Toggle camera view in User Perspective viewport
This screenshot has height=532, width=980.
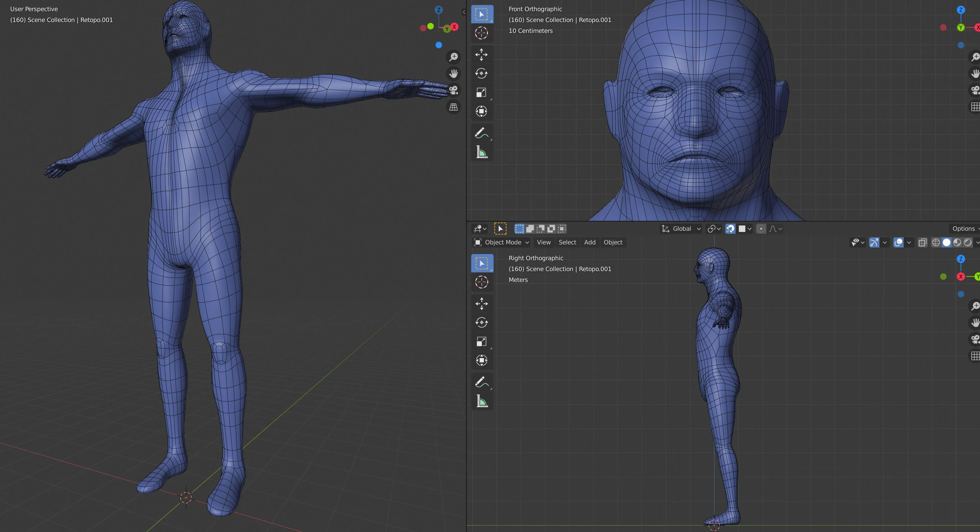pyautogui.click(x=454, y=90)
